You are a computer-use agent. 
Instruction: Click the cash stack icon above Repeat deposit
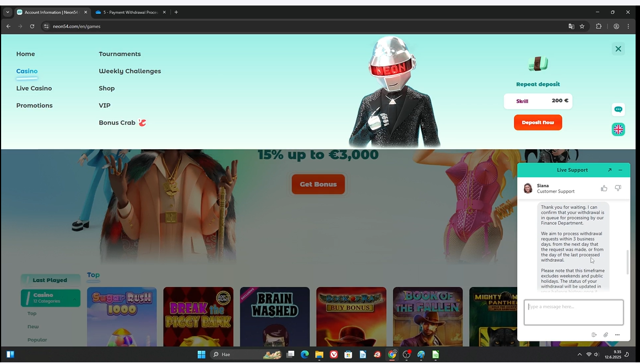pos(538,64)
